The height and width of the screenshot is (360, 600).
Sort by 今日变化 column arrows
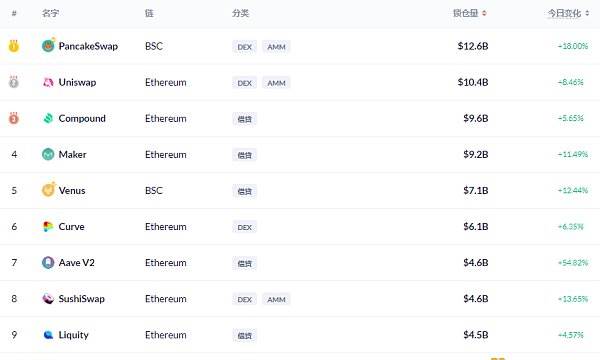(x=587, y=13)
